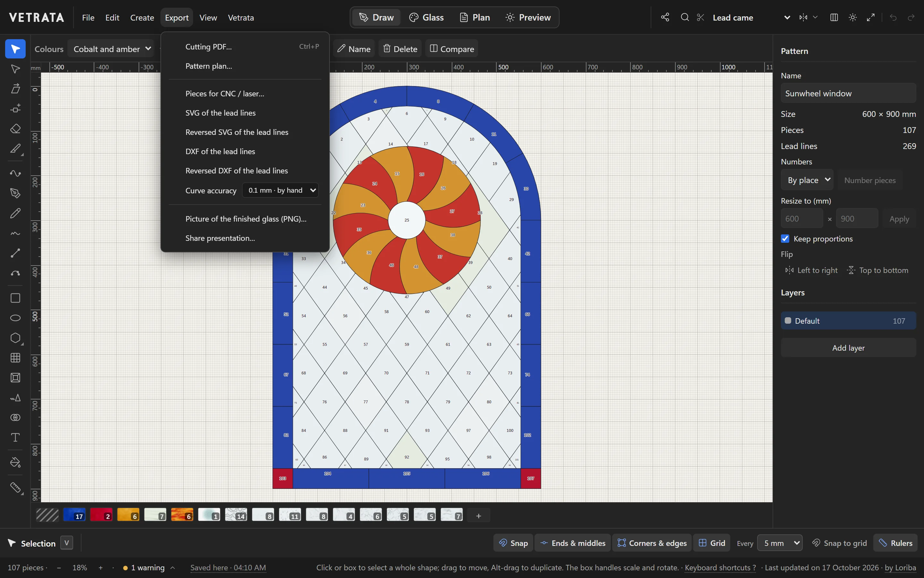Toggle Corners & edges snapping
This screenshot has height=578, width=924.
(x=652, y=543)
